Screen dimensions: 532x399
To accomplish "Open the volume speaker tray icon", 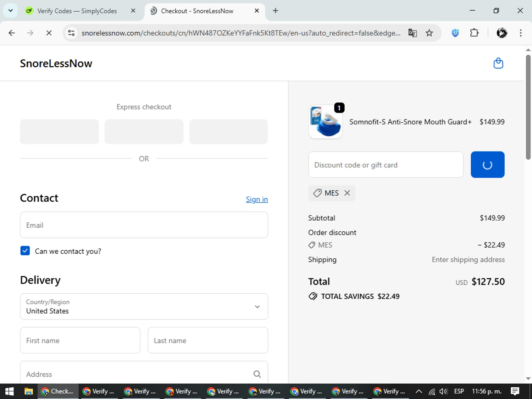I will [x=443, y=391].
